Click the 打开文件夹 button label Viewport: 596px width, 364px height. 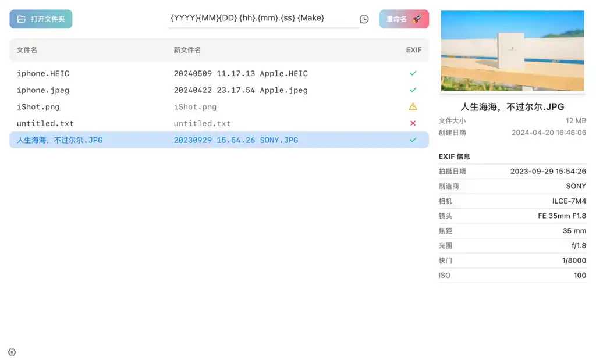48,19
